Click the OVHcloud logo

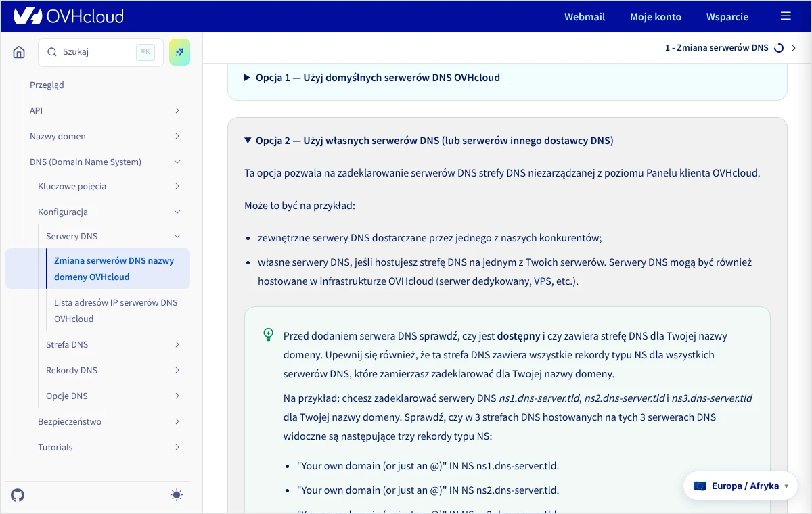coord(68,16)
